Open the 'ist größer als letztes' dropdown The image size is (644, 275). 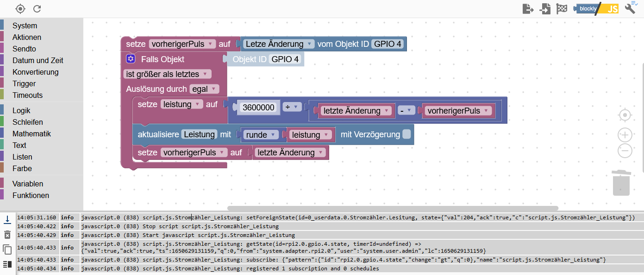click(x=168, y=74)
